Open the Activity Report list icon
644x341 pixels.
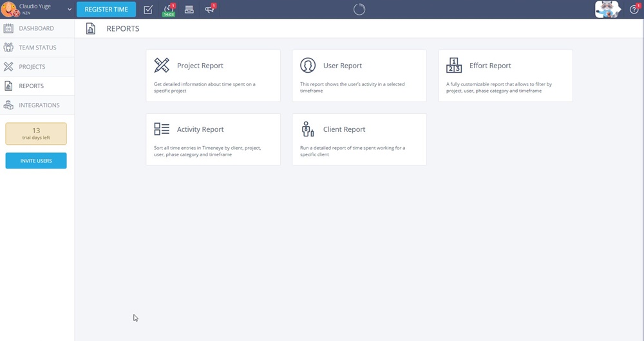[x=162, y=129]
